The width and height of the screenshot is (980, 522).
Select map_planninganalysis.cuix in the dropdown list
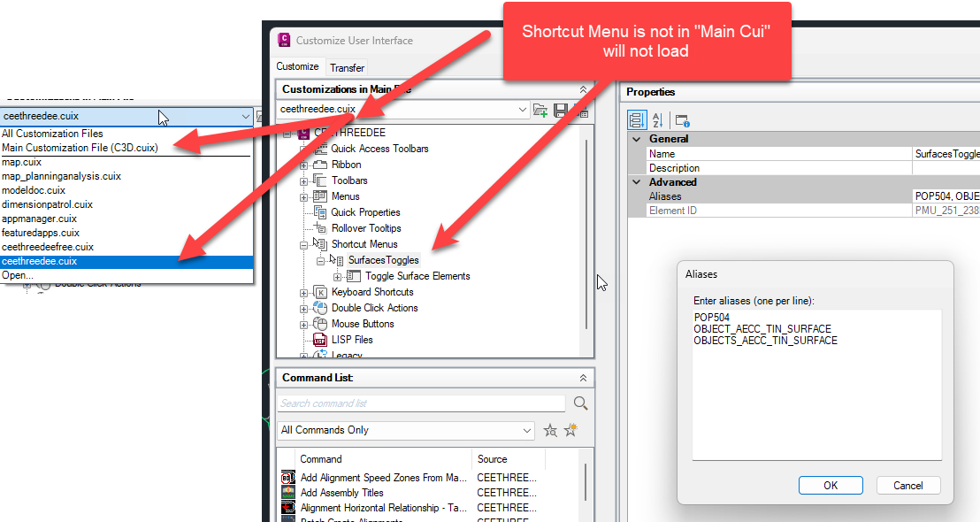(x=126, y=176)
